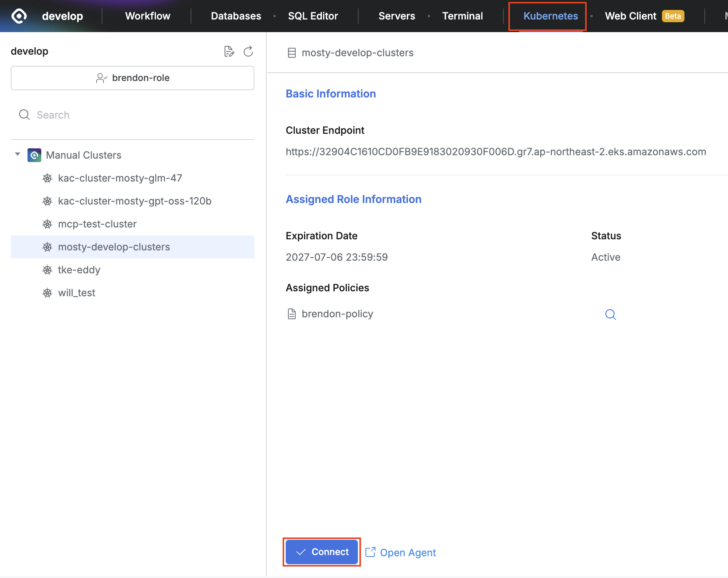Select mcp-test-cluster in the list
Viewport: 728px width, 578px height.
pyautogui.click(x=133, y=224)
